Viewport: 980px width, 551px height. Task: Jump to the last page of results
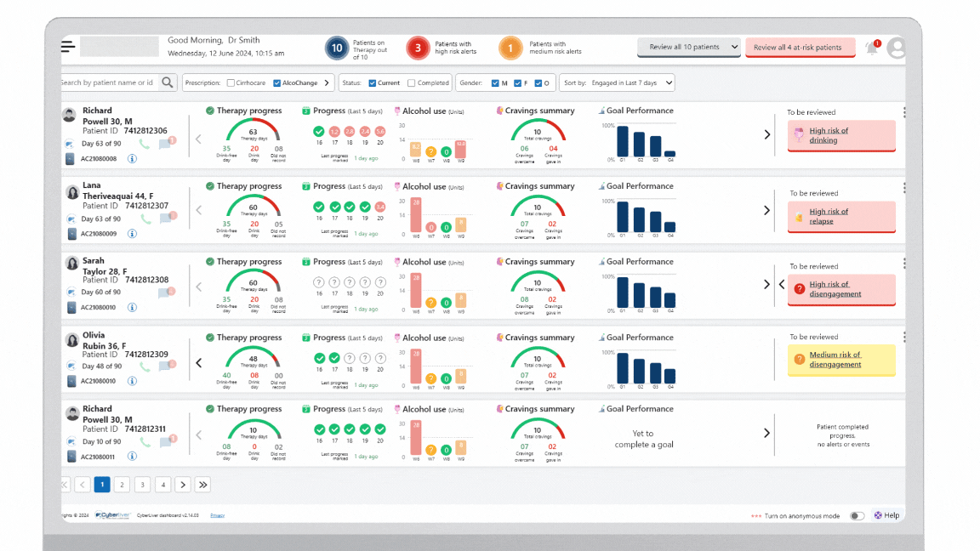coord(202,485)
